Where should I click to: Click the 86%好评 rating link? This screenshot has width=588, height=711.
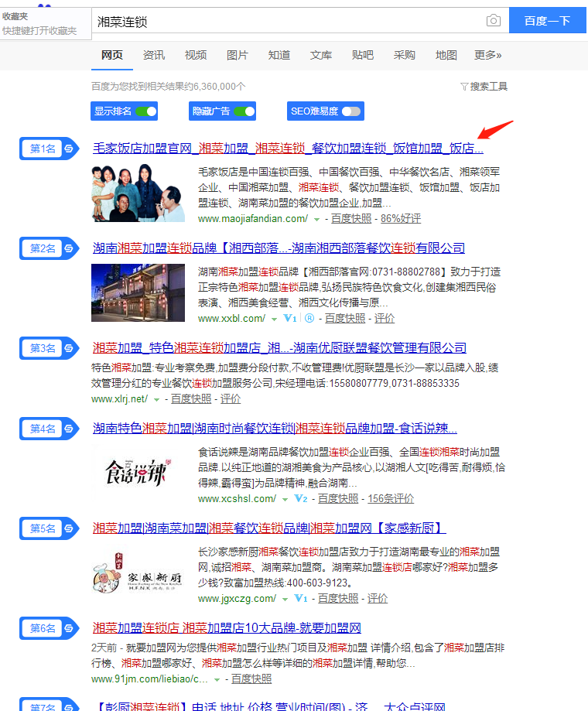coord(401,218)
